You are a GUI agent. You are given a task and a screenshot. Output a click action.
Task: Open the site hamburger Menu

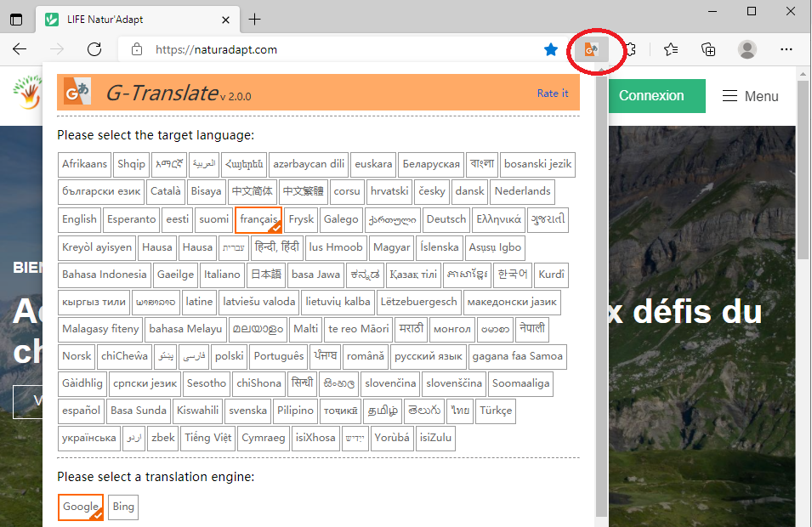(x=751, y=96)
